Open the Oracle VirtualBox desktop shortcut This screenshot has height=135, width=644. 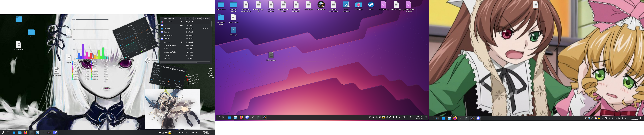pos(346,4)
